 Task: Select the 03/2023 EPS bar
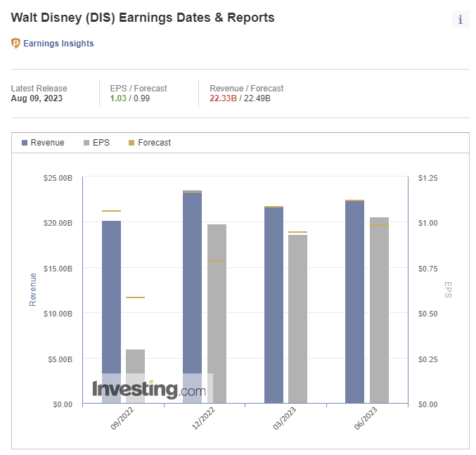(x=297, y=319)
